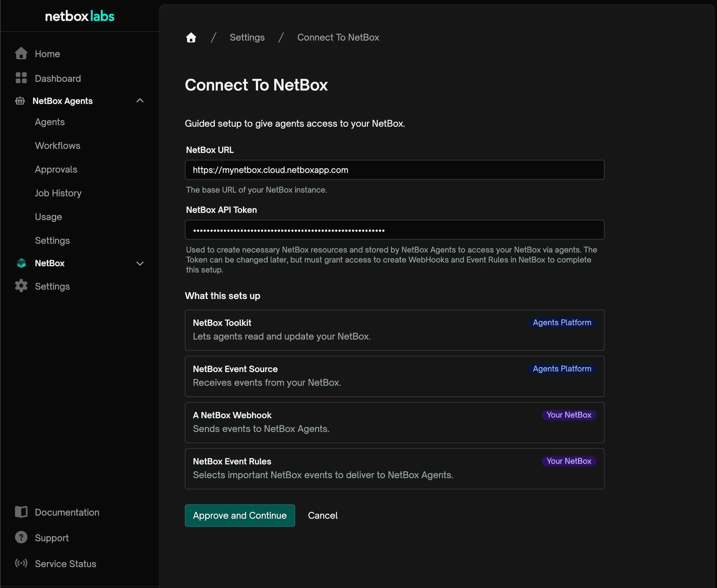Viewport: 717px width, 588px height.
Task: Expand the NetBox section chevron
Action: [x=140, y=263]
